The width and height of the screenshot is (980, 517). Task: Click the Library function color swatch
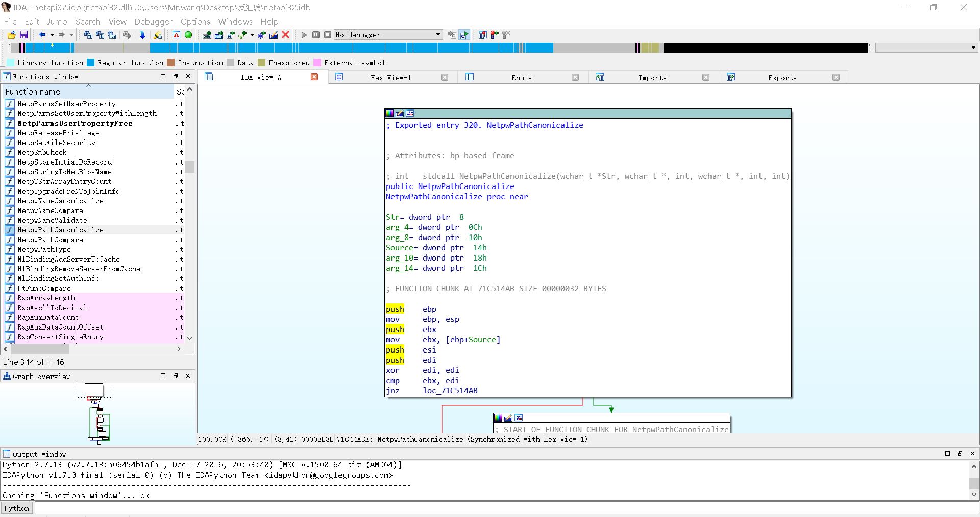[10, 63]
